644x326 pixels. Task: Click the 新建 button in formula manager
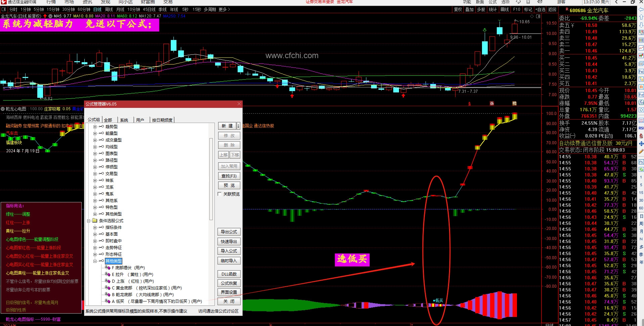pos(227,126)
